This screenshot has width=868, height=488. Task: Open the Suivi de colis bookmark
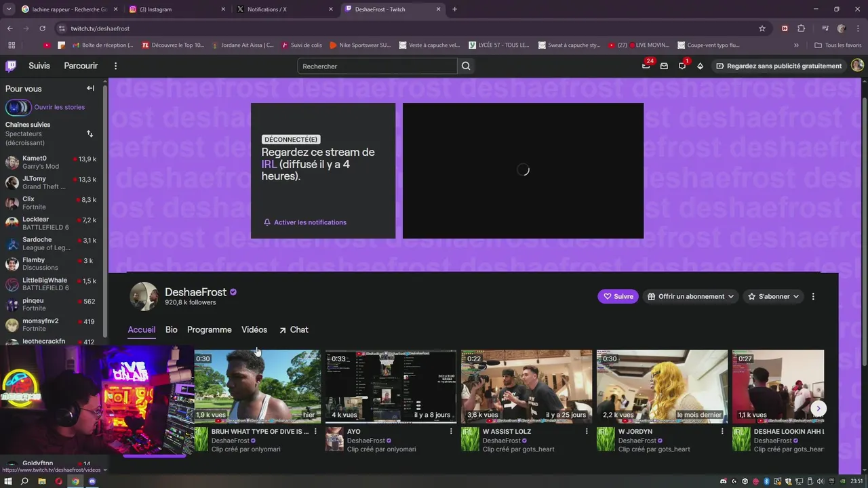301,45
